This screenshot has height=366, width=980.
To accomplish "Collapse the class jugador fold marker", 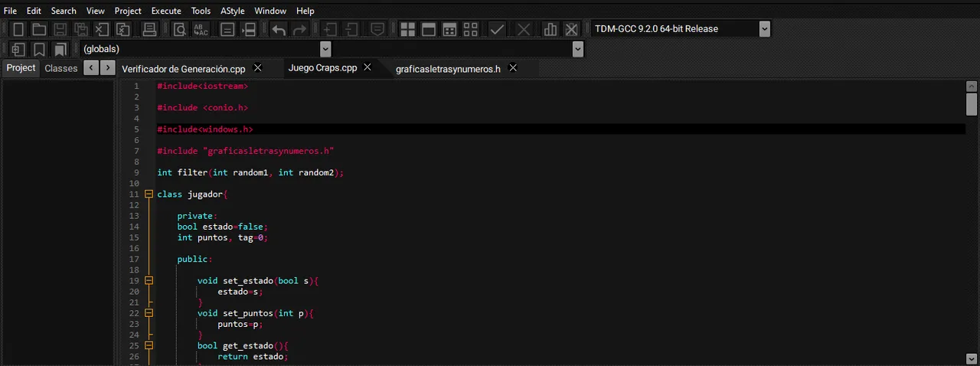I will tap(149, 194).
